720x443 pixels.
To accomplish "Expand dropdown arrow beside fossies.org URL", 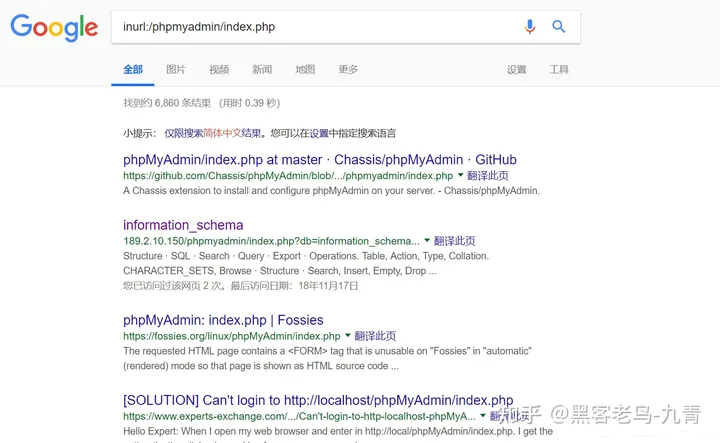I will point(348,336).
